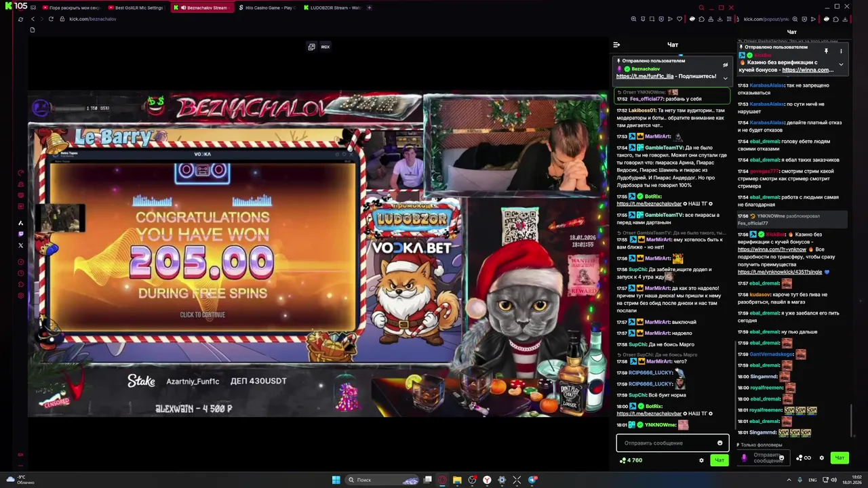The image size is (868, 488).
Task: Unpin the pinned message in popout chat
Action: coord(826,52)
